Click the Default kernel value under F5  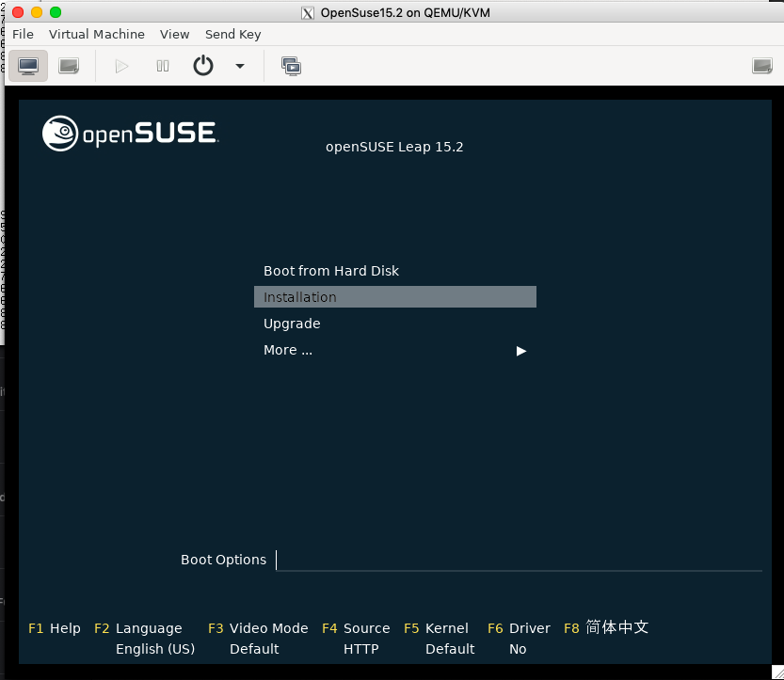(x=450, y=649)
